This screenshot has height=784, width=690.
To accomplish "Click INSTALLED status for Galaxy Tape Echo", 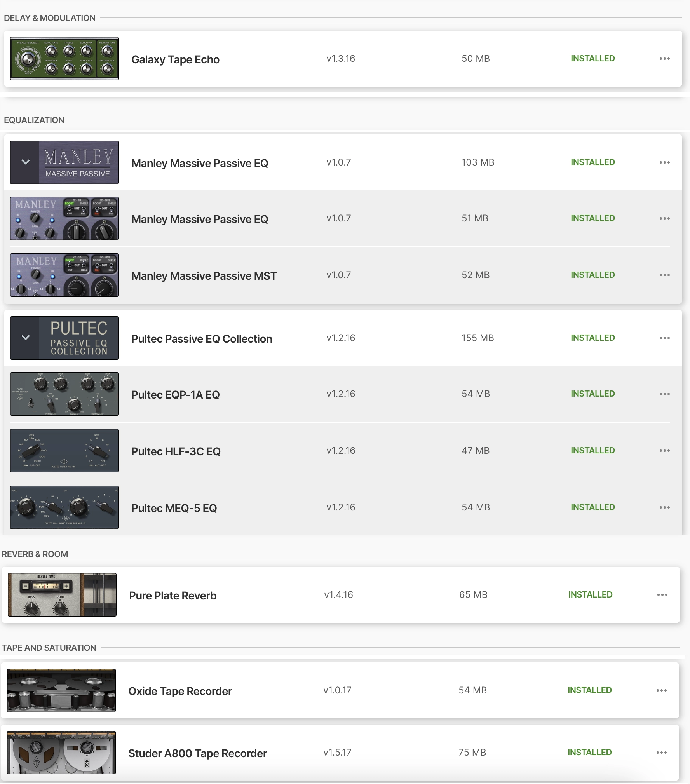I will [592, 59].
